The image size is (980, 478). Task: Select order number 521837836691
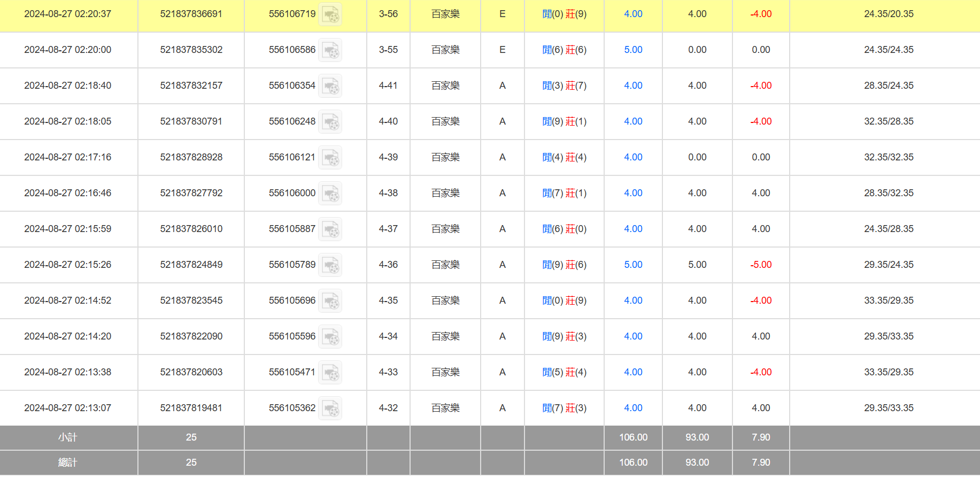point(191,14)
